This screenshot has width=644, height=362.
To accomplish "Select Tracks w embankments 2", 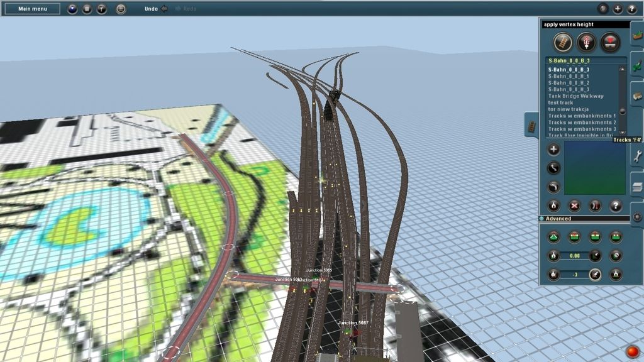I will (582, 123).
